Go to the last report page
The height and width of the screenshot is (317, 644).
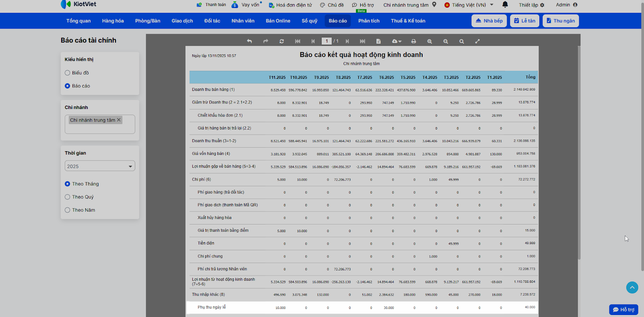pos(362,41)
